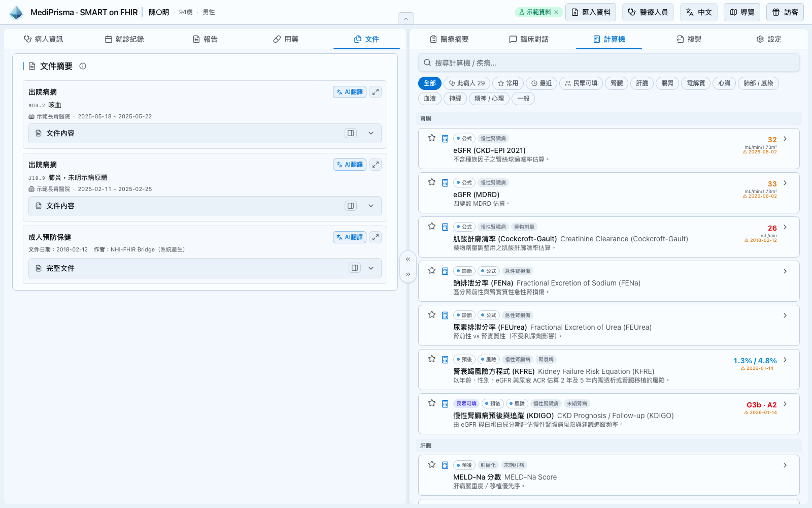Click calculator icon of FEUrea row
Image resolution: width=812 pixels, height=508 pixels.
pyautogui.click(x=445, y=315)
